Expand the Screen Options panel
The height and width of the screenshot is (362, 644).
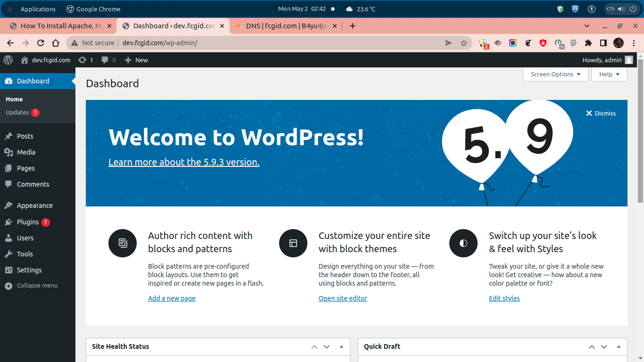(x=555, y=74)
